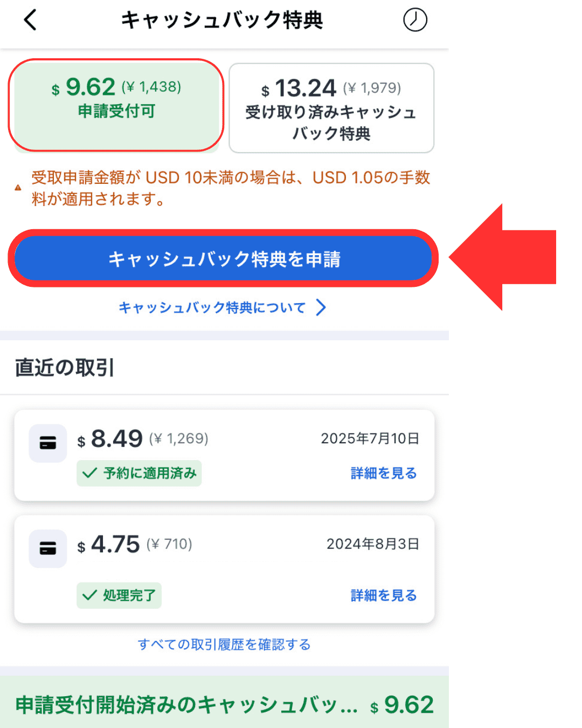
Task: Open the history clock icon
Action: [x=415, y=20]
